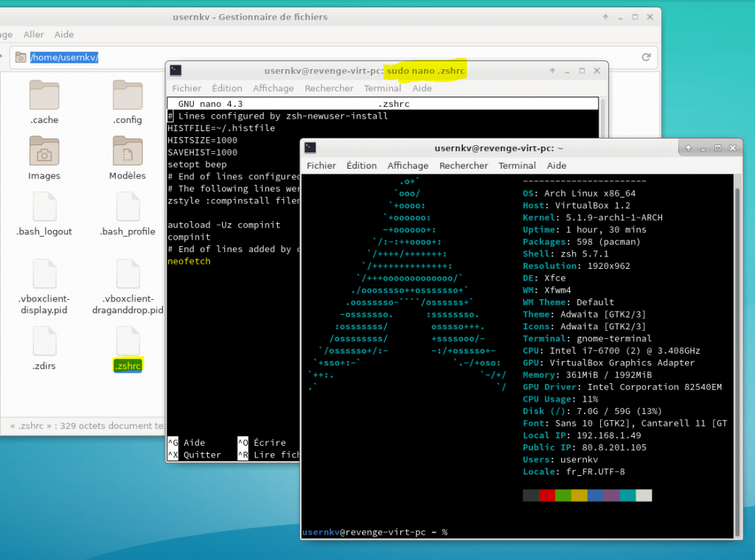The width and height of the screenshot is (755, 560).
Task: Click the file manager window title bar
Action: coord(251,17)
